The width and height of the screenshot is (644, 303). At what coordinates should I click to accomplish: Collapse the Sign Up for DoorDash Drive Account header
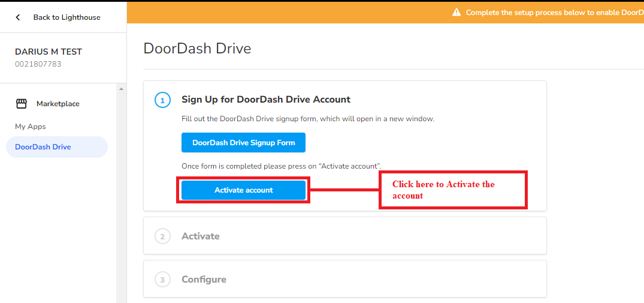pyautogui.click(x=266, y=100)
